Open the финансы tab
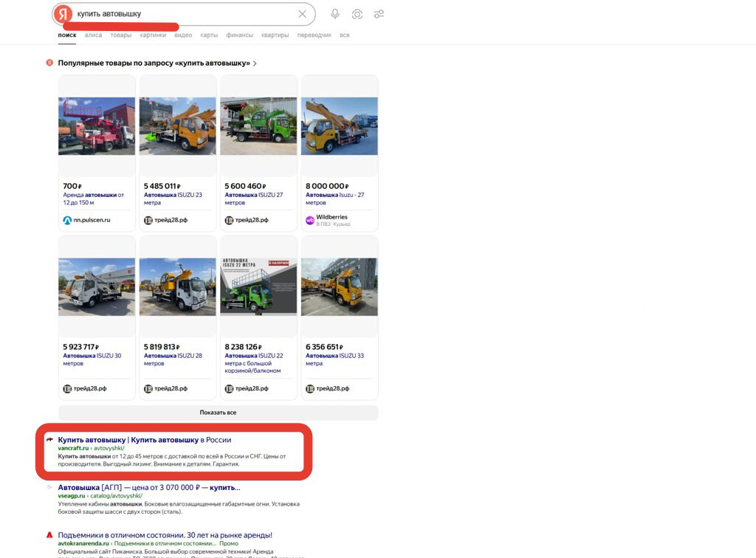 (240, 35)
